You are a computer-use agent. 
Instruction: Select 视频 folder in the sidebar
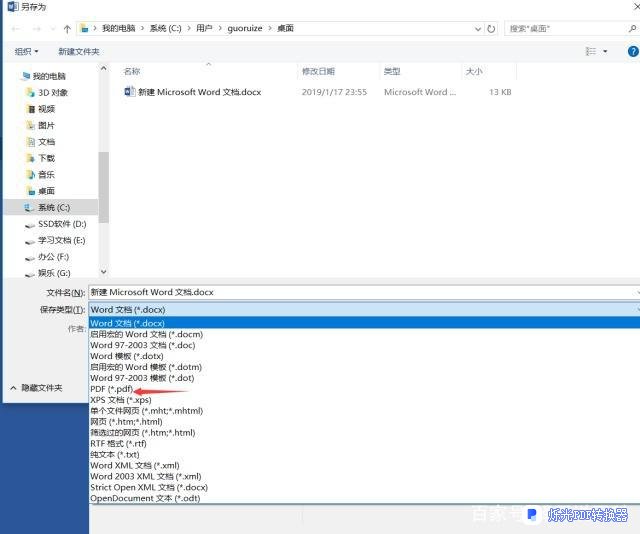(x=46, y=109)
